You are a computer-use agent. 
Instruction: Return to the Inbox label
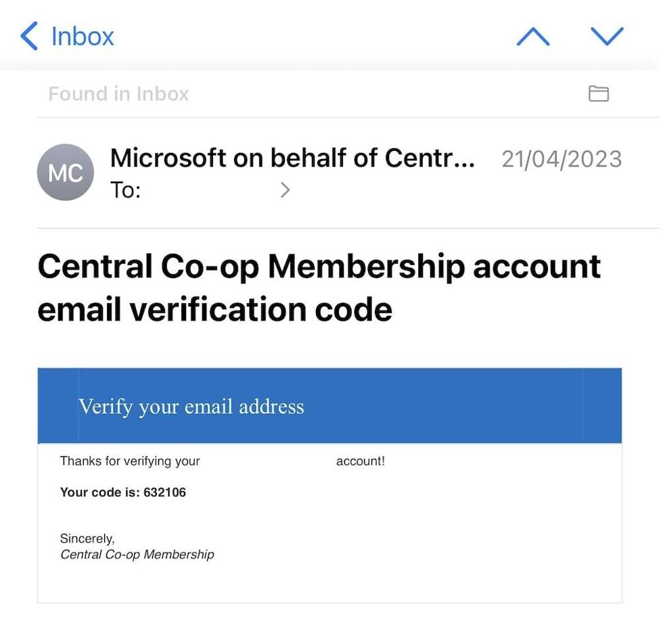coord(83,36)
